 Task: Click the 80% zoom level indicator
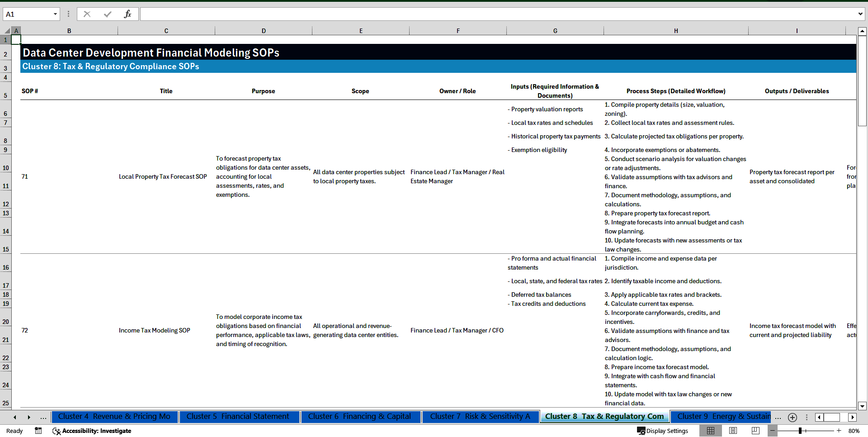pyautogui.click(x=854, y=431)
